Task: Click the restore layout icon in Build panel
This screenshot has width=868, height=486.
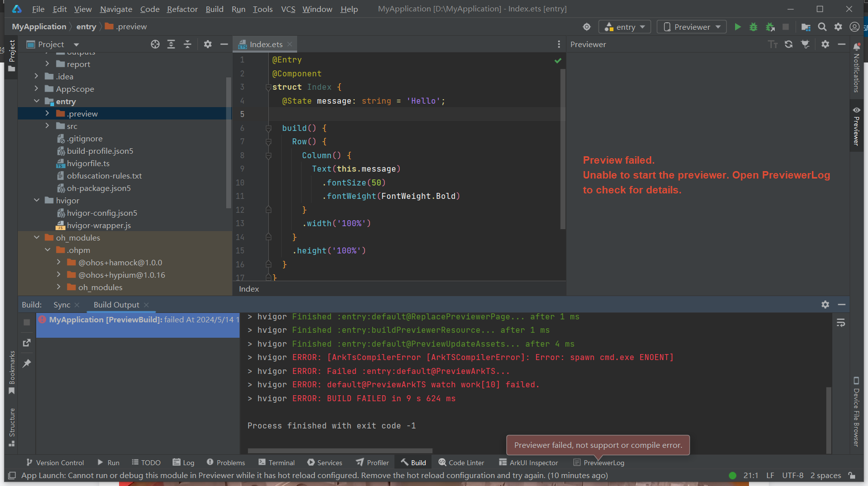Action: 27,343
